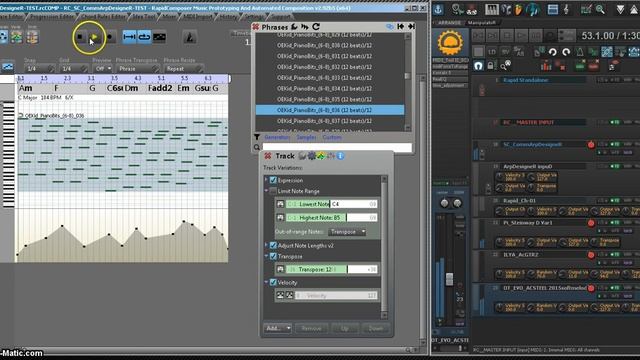Open the Preview 'Off' dropdown
640x360 pixels.
click(102, 69)
